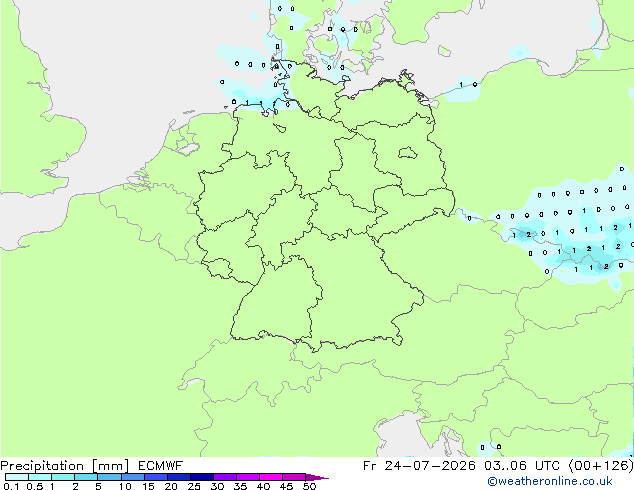Image resolution: width=634 pixels, height=490 pixels.
Task: Pick the legend swatch between 1 and 2
Action: coord(63,477)
